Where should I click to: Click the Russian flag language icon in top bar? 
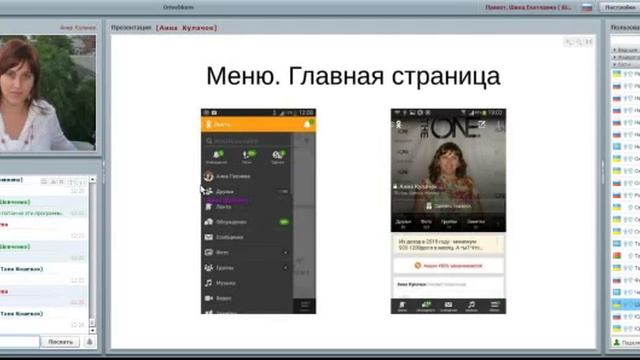(587, 7)
